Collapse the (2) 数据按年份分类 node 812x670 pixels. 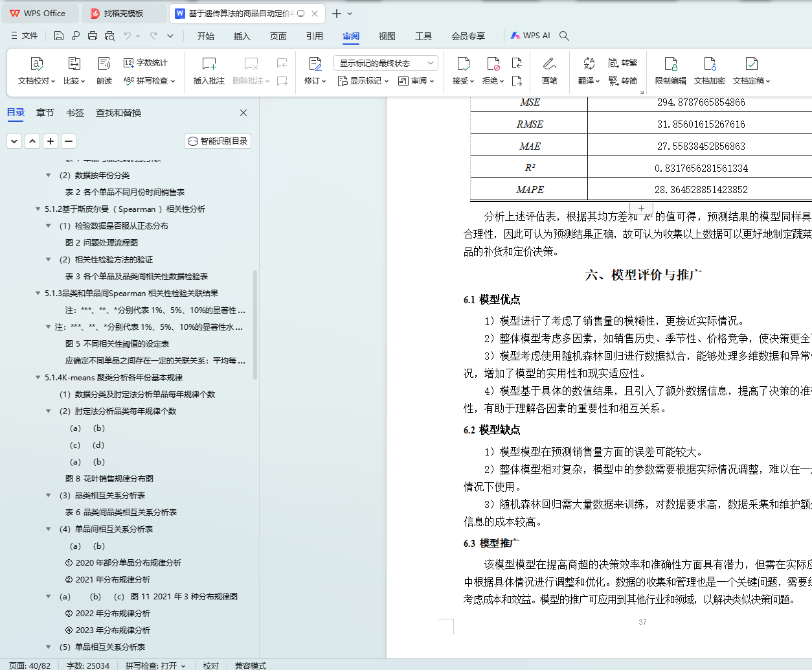coord(48,175)
